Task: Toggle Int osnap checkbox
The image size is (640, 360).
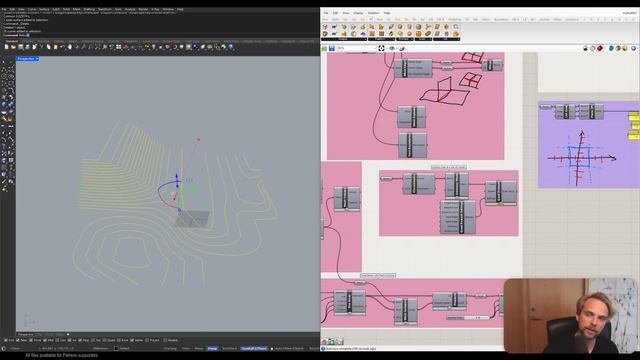Action: pyautogui.click(x=69, y=340)
